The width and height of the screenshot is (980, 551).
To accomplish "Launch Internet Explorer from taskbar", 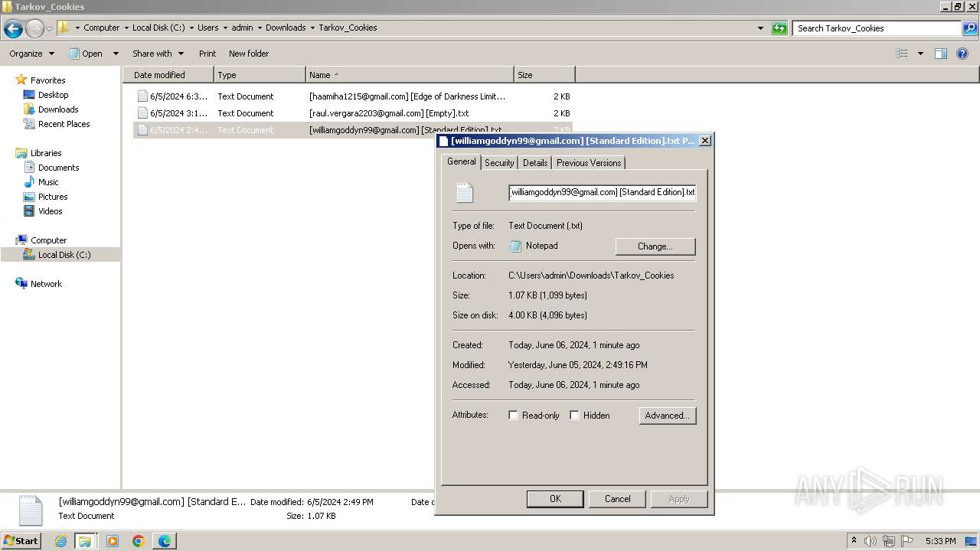I will pyautogui.click(x=61, y=541).
